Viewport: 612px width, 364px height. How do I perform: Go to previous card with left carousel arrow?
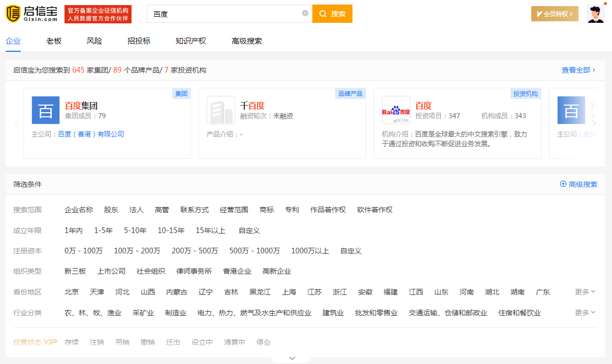[x=16, y=123]
